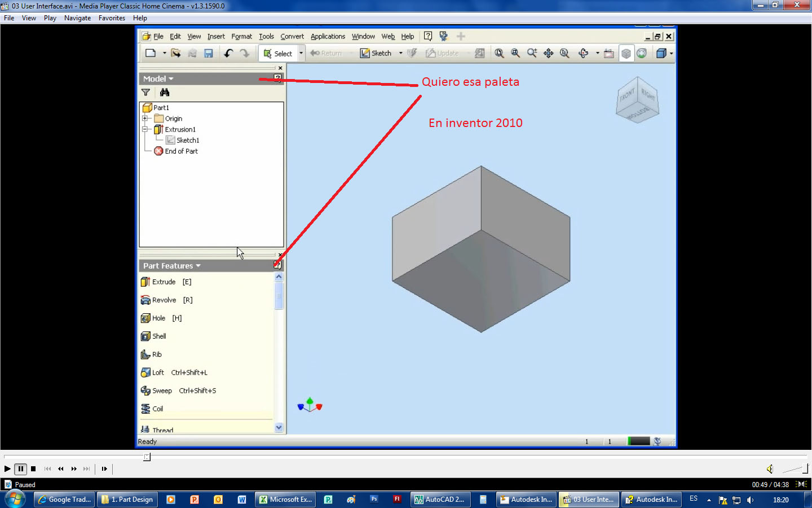Open the File menu in Inventor

(x=158, y=36)
